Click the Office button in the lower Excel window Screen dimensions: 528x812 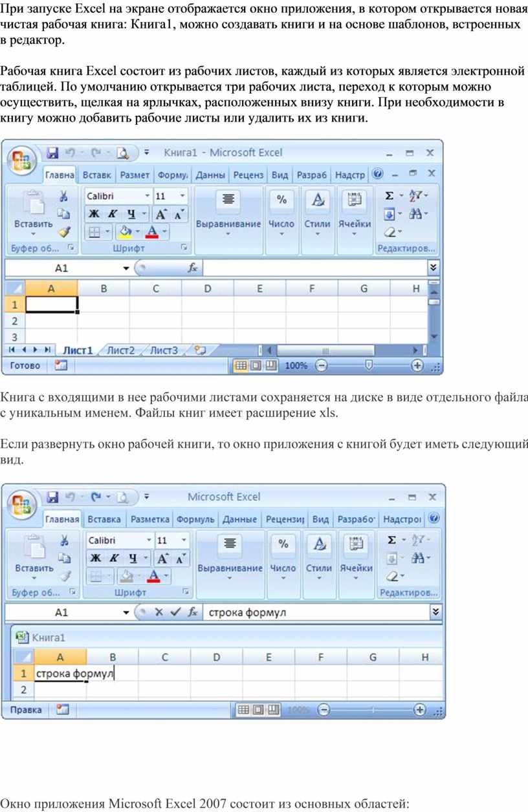(21, 504)
